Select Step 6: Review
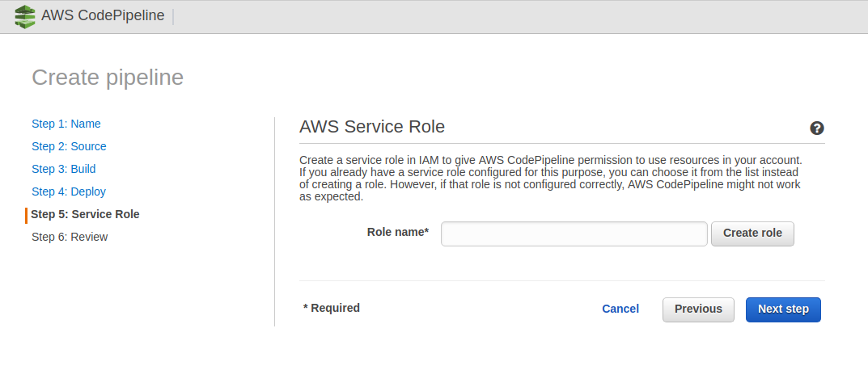The width and height of the screenshot is (868, 383). pos(70,237)
